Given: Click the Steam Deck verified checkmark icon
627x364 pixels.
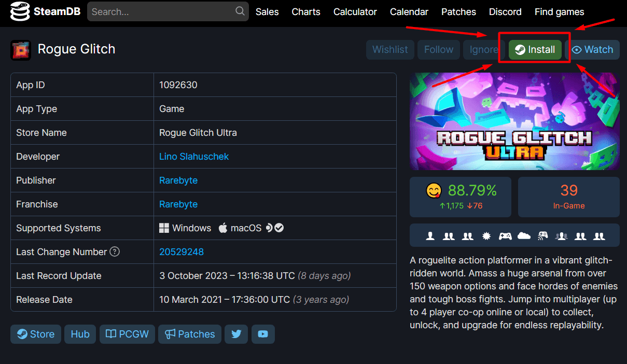Looking at the screenshot, I should (279, 228).
